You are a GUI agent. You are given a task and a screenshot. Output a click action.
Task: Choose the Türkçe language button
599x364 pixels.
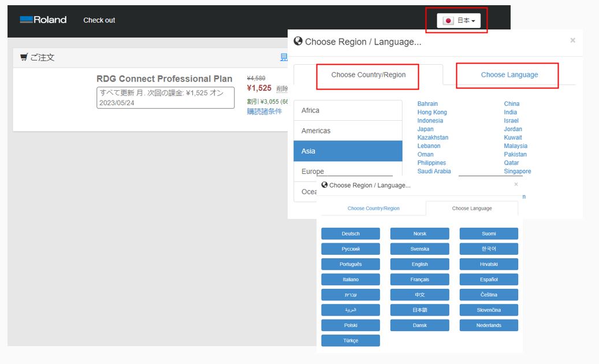pos(350,341)
